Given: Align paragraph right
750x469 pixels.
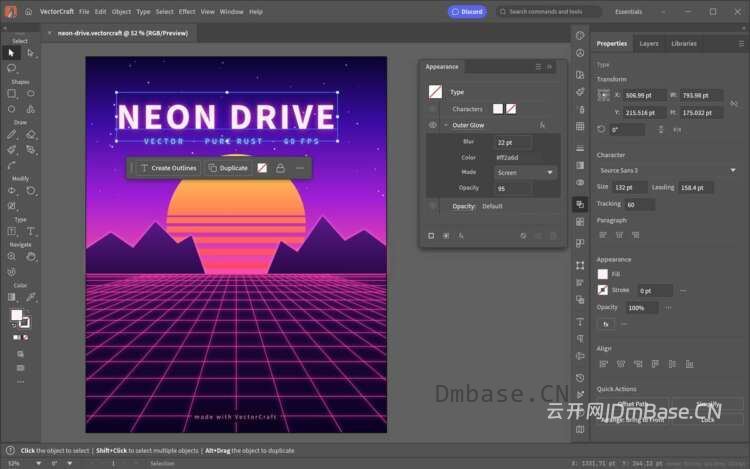Looking at the screenshot, I should click(636, 235).
